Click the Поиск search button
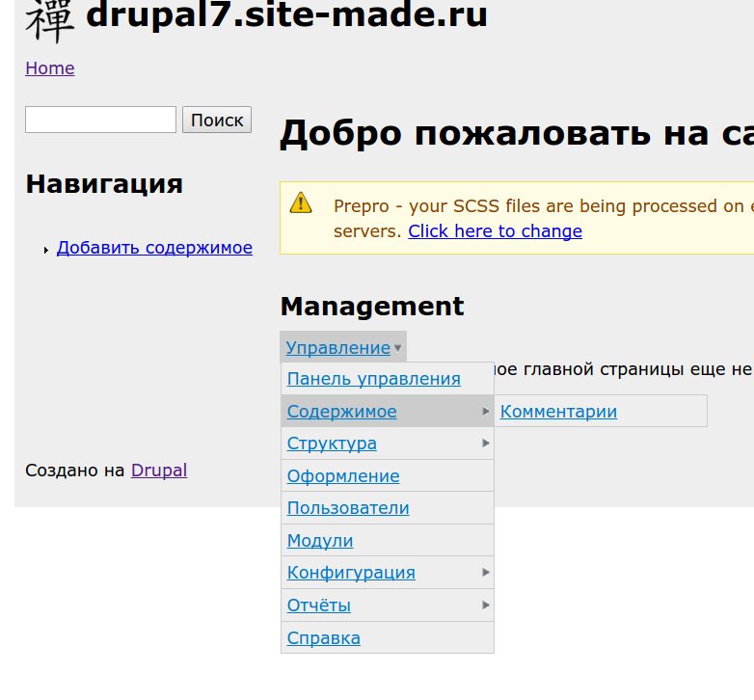 coord(217,120)
